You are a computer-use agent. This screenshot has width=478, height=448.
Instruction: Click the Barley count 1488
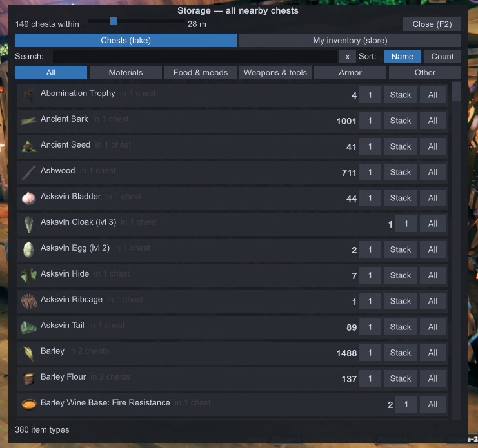(x=346, y=353)
